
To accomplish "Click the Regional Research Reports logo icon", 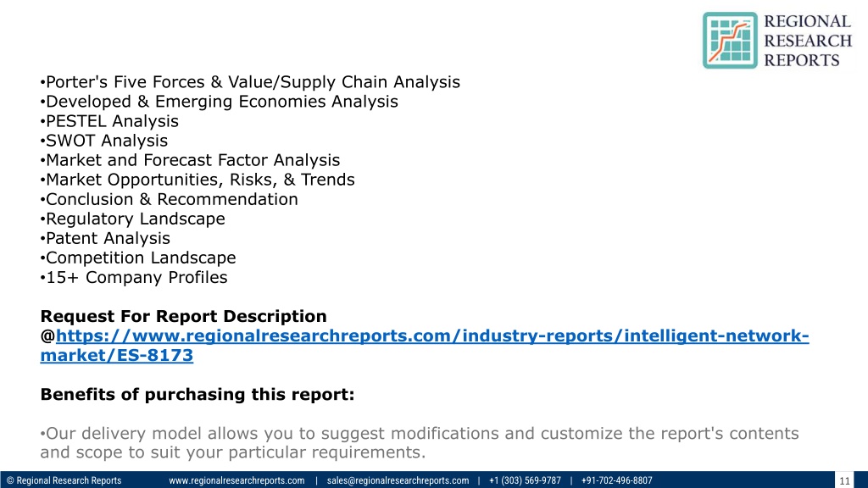I will click(x=730, y=41).
